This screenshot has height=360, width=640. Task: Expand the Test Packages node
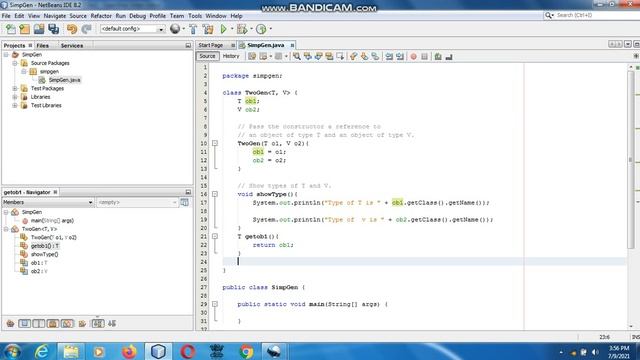(x=15, y=88)
